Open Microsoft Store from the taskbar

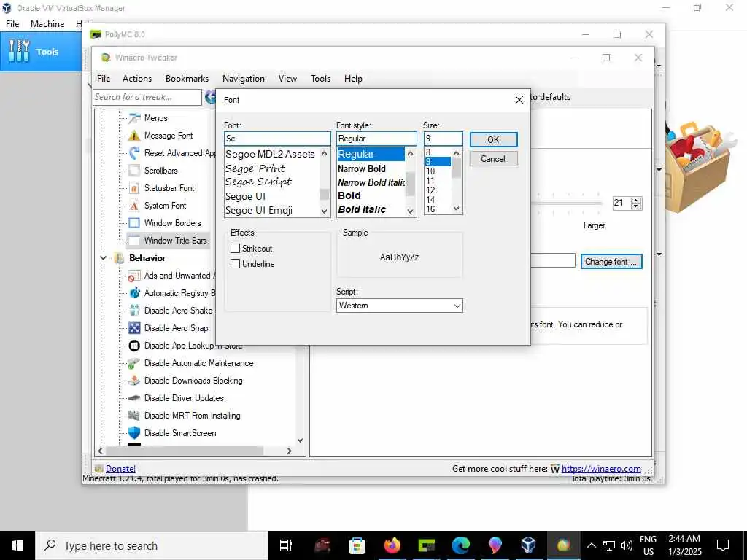[357, 545]
